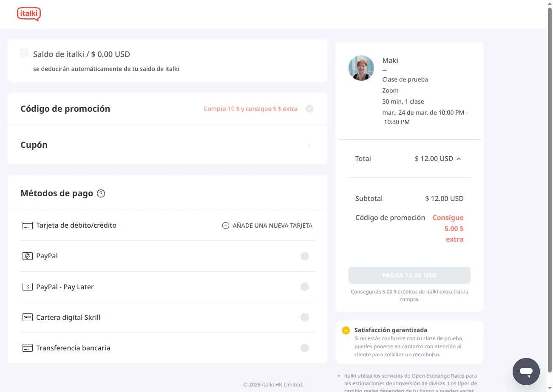Check the Saldo de italki checkbox
553x392 pixels.
pyautogui.click(x=25, y=53)
